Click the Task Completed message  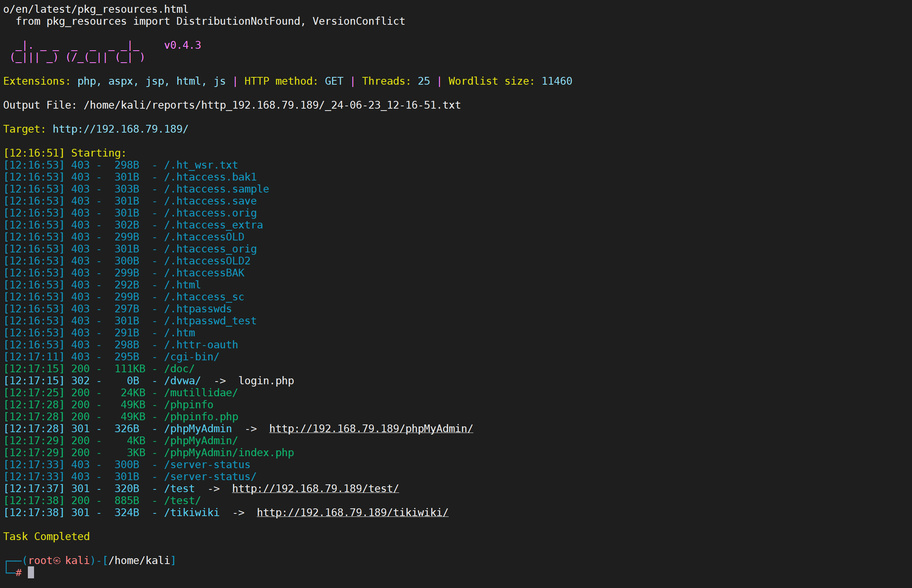pos(46,537)
